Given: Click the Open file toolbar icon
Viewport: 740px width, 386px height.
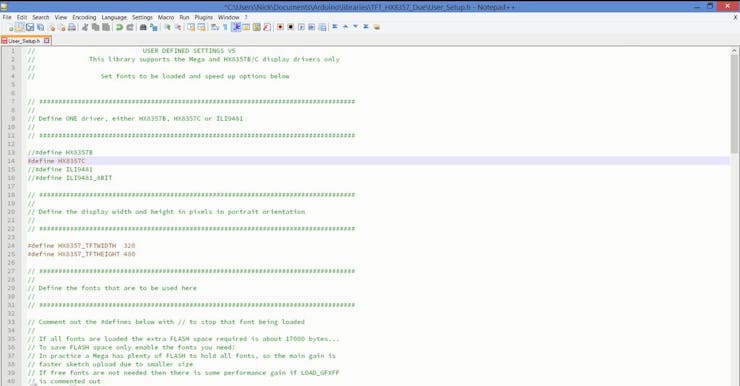Looking at the screenshot, I should [19, 27].
